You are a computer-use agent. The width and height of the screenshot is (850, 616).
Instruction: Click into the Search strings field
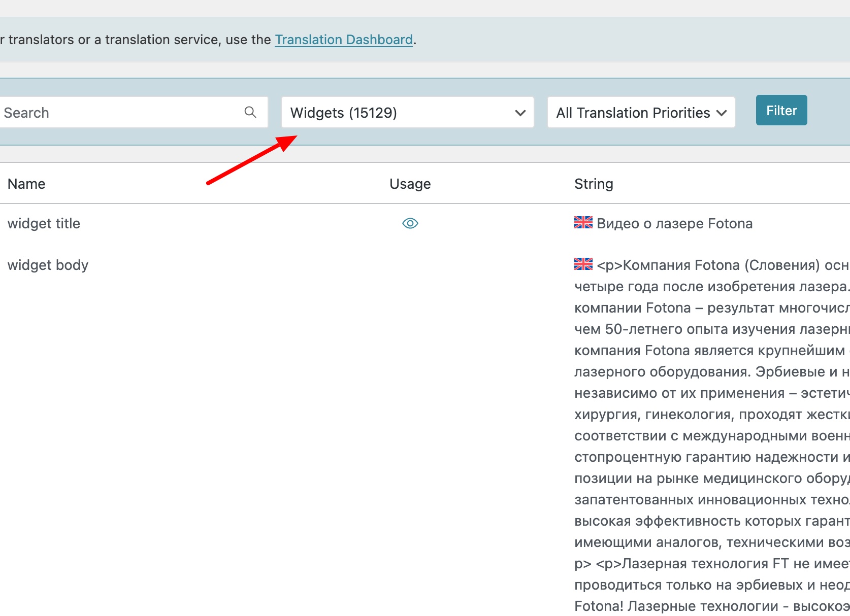coord(122,113)
